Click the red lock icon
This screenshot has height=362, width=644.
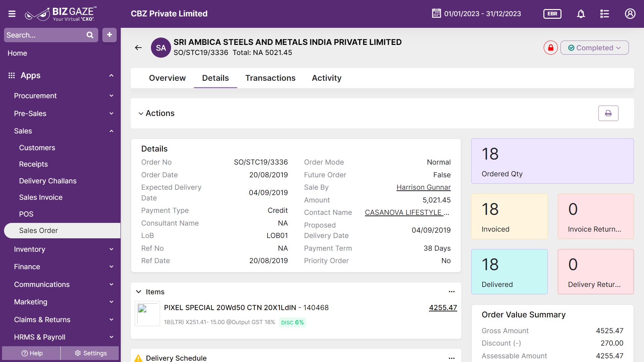point(551,48)
